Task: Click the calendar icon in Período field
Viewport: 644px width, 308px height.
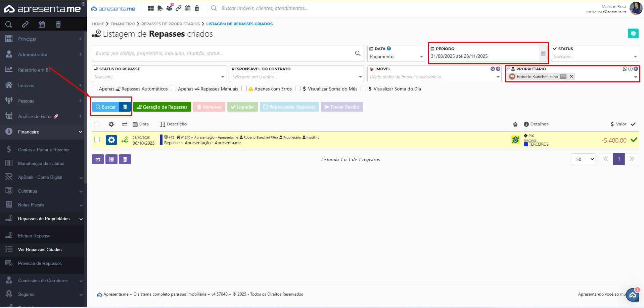Action: click(x=543, y=53)
